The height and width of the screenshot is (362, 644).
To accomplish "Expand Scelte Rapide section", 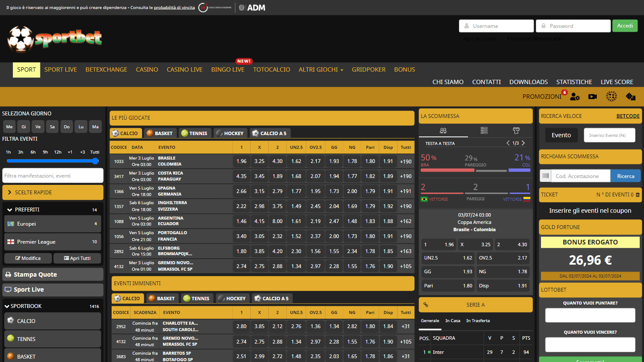I will (x=53, y=192).
